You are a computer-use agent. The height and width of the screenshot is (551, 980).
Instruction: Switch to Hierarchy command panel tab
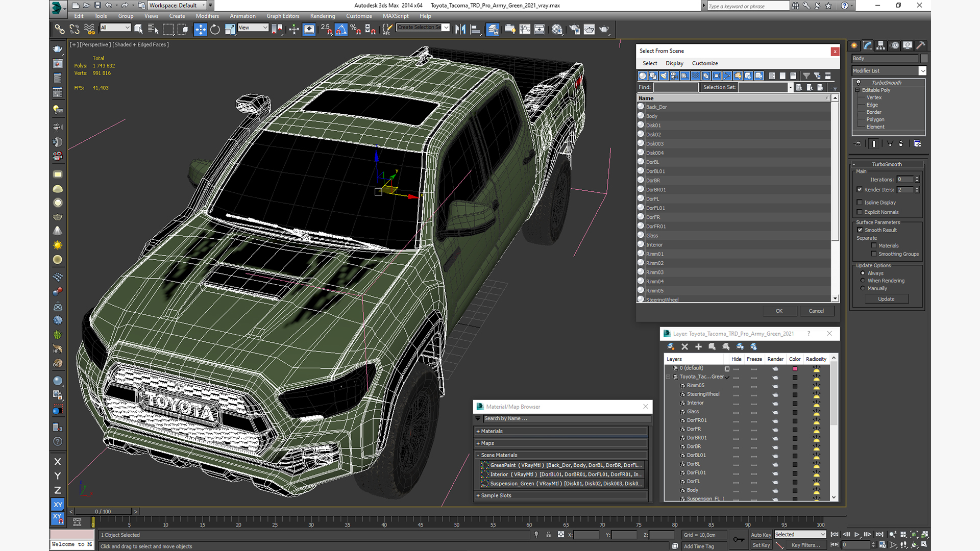[x=881, y=45]
